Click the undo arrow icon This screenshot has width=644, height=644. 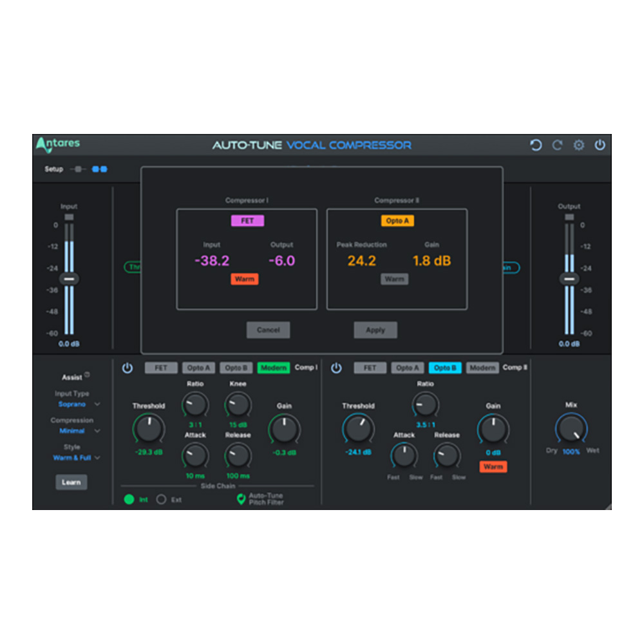pos(536,145)
